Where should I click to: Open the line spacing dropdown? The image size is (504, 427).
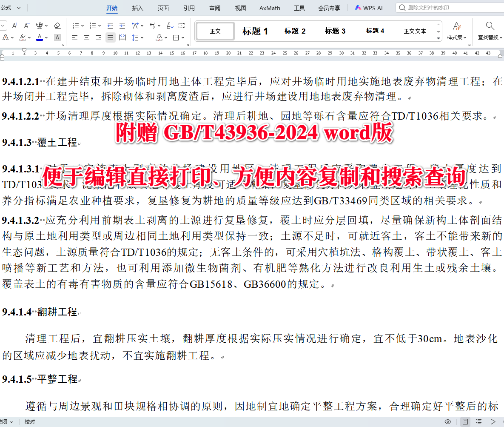click(142, 37)
